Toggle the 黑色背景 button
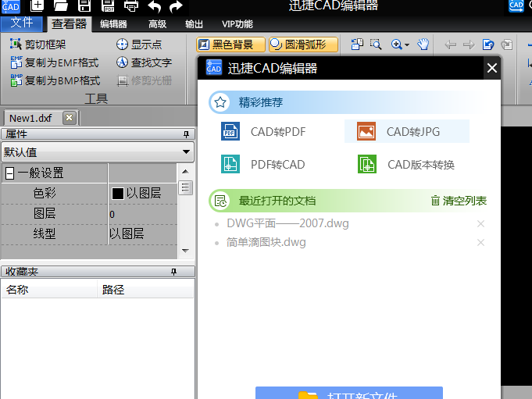Screen dimensions: 532x399 (x=230, y=45)
